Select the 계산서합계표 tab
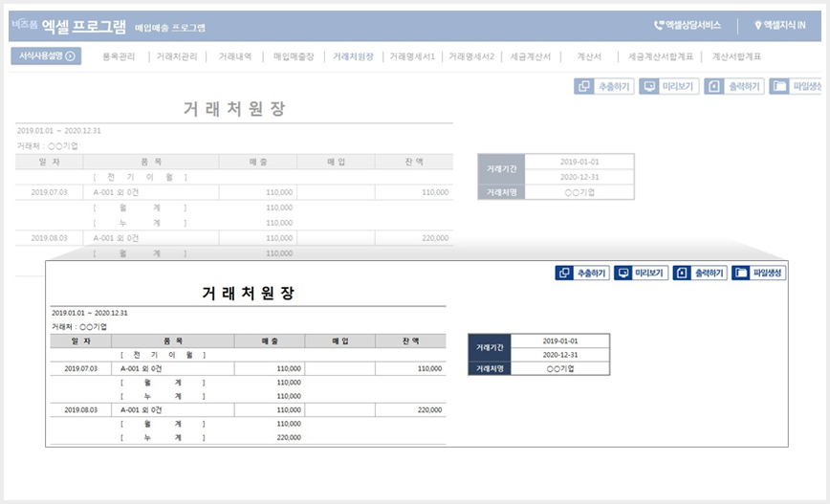Image resolution: width=830 pixels, height=504 pixels. click(736, 56)
